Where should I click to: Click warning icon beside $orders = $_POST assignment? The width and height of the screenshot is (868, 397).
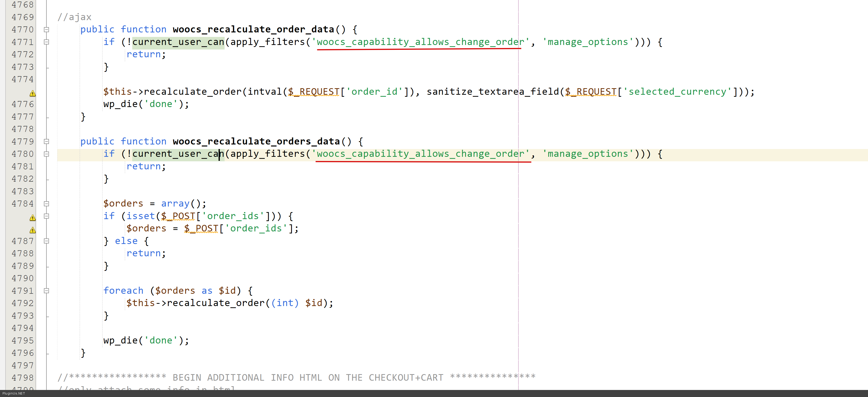[32, 230]
